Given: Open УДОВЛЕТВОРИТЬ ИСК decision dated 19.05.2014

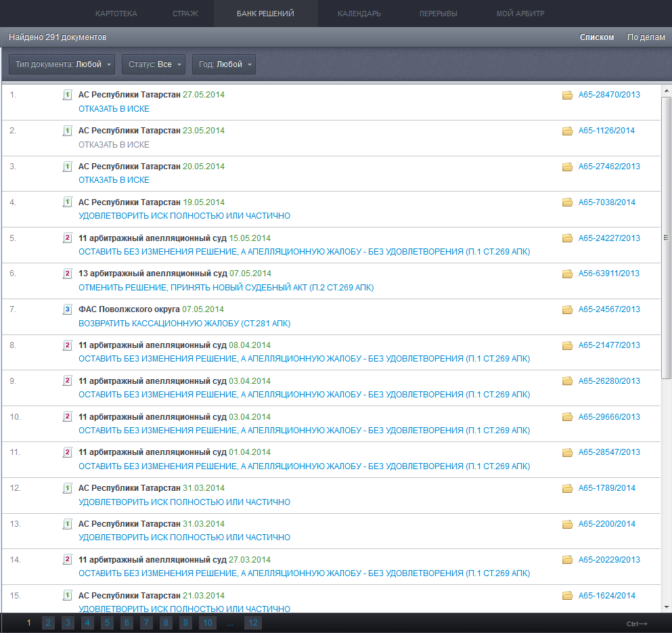Looking at the screenshot, I should tap(184, 216).
